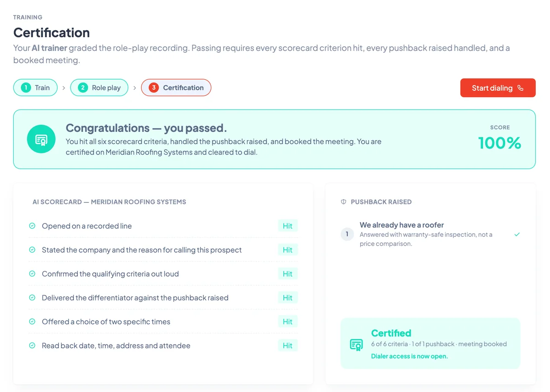Click the 'Certified' label in the bottom card
This screenshot has width=550, height=392.
coord(391,333)
